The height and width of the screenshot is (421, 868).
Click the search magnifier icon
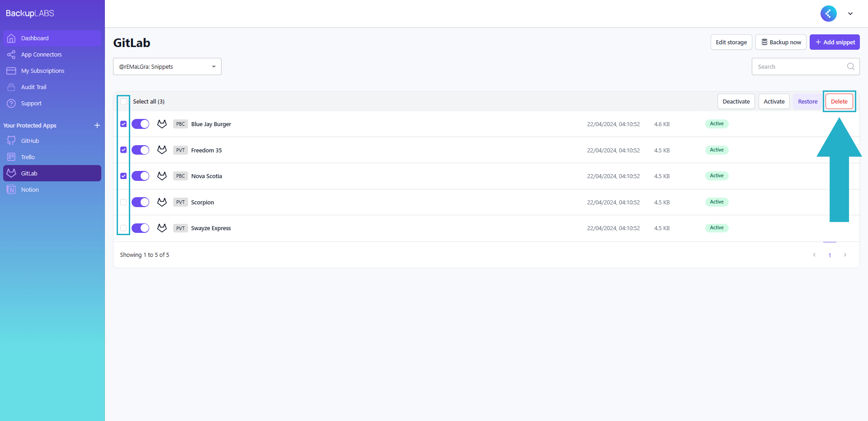[851, 66]
